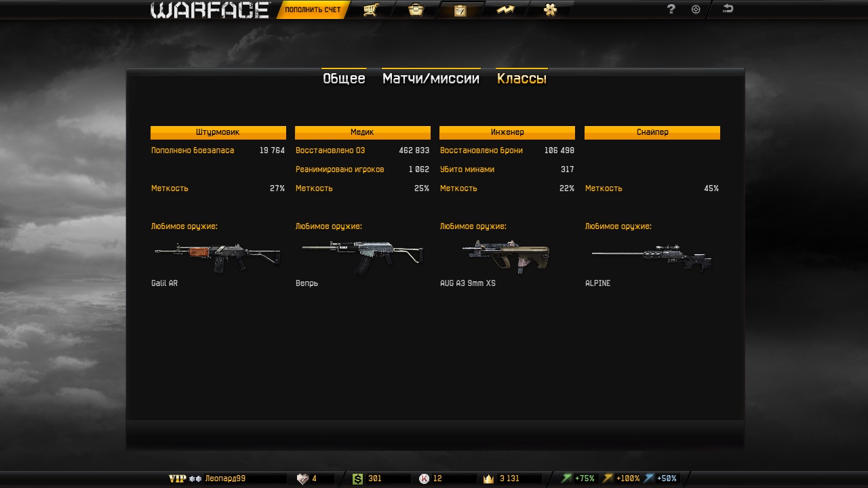The height and width of the screenshot is (488, 868).
Task: Click the Снайпер class header
Action: (652, 132)
